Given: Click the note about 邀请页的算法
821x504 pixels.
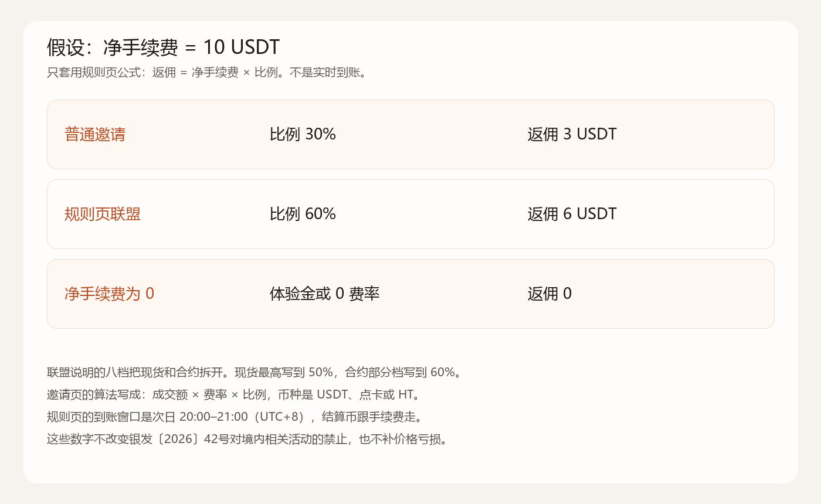Looking at the screenshot, I should point(234,394).
